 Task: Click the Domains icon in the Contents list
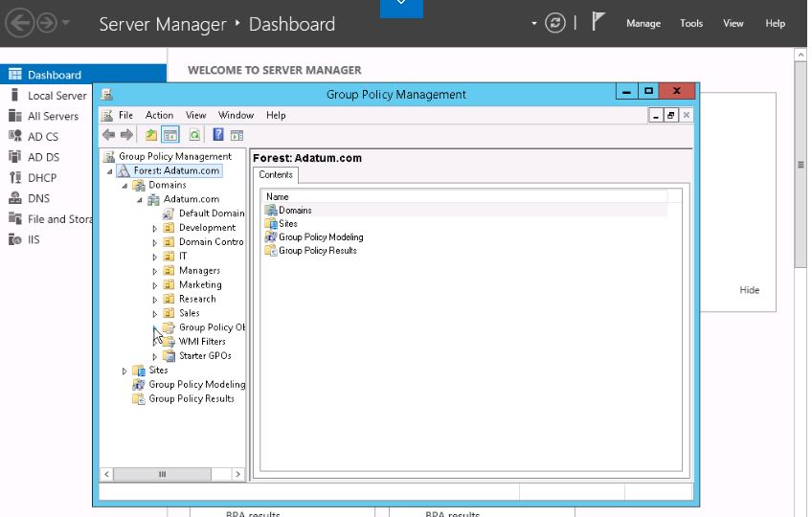coord(271,211)
